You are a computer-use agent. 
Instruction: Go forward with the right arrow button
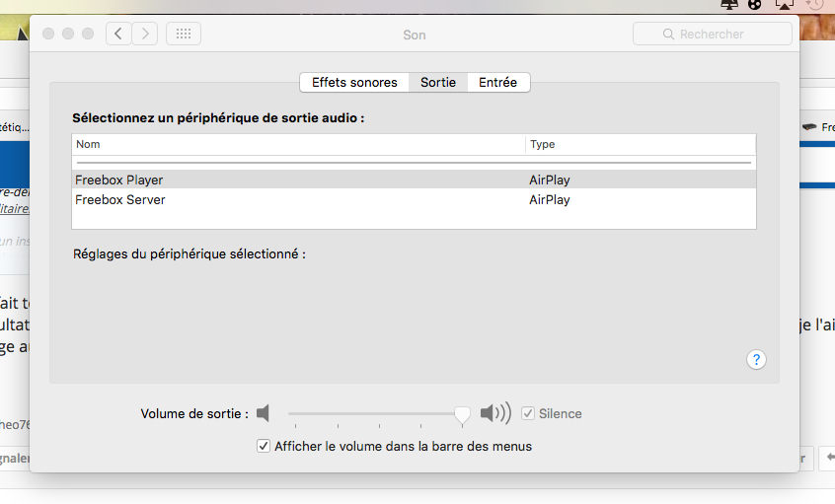tap(145, 35)
